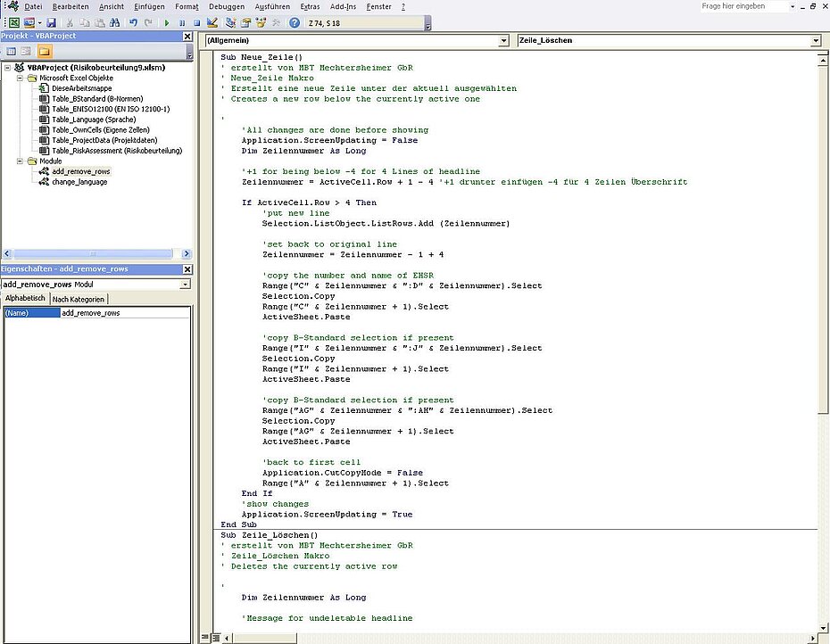Image resolution: width=830 pixels, height=644 pixels.
Task: Undo the last edit
Action: coord(133,23)
